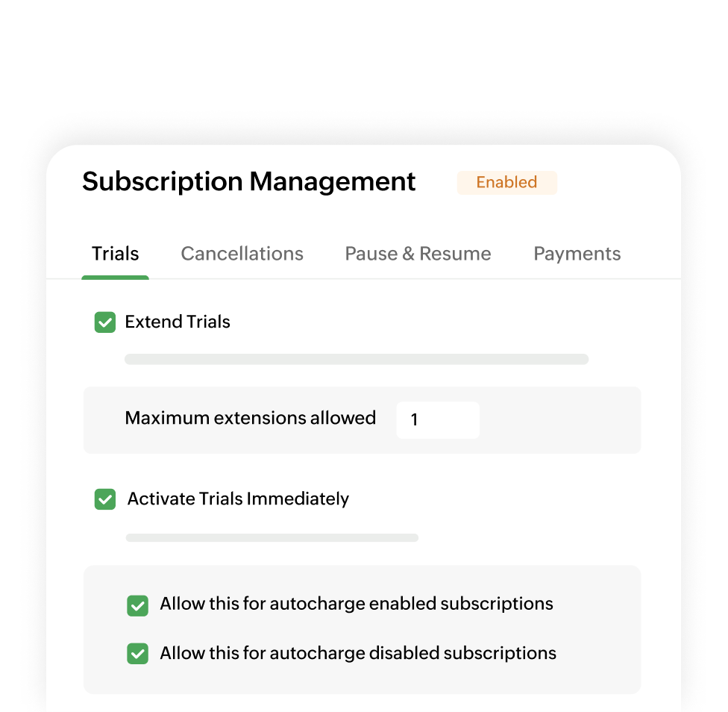Click the Enabled status badge

point(506,182)
